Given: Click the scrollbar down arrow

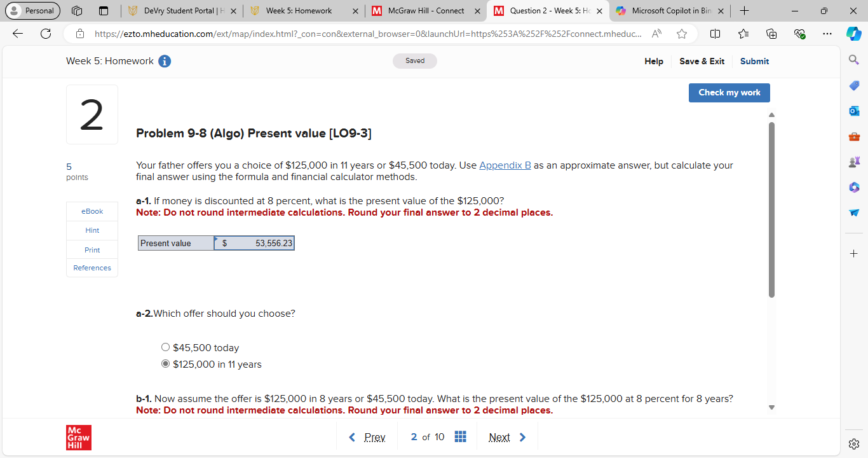Looking at the screenshot, I should [771, 406].
